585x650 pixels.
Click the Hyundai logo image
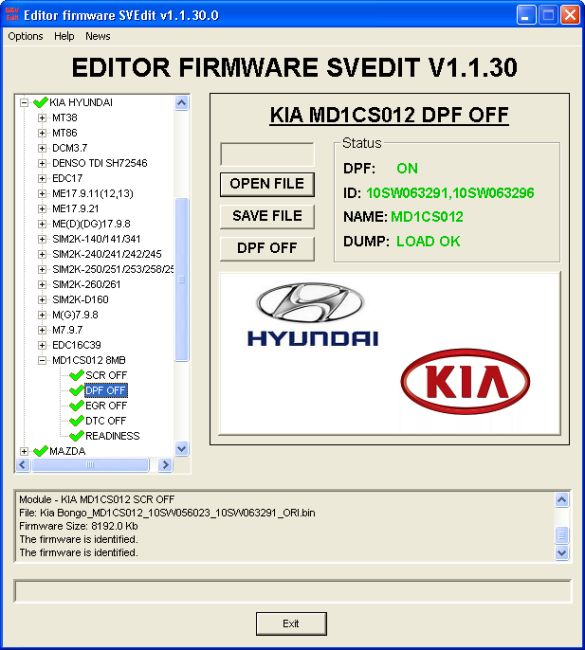[312, 314]
